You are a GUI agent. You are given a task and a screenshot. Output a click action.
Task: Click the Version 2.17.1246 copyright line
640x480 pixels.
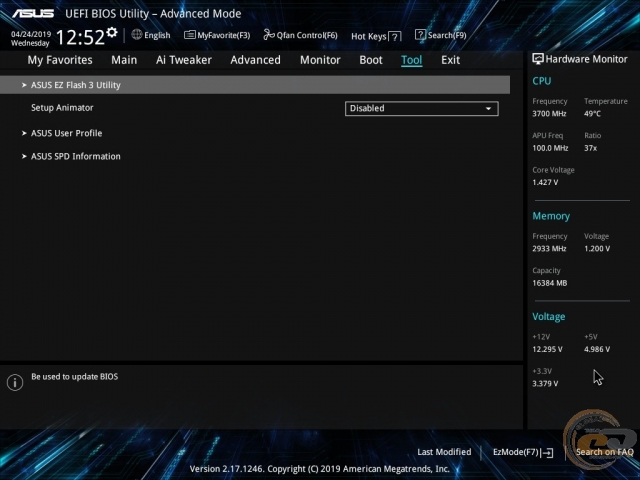click(320, 469)
